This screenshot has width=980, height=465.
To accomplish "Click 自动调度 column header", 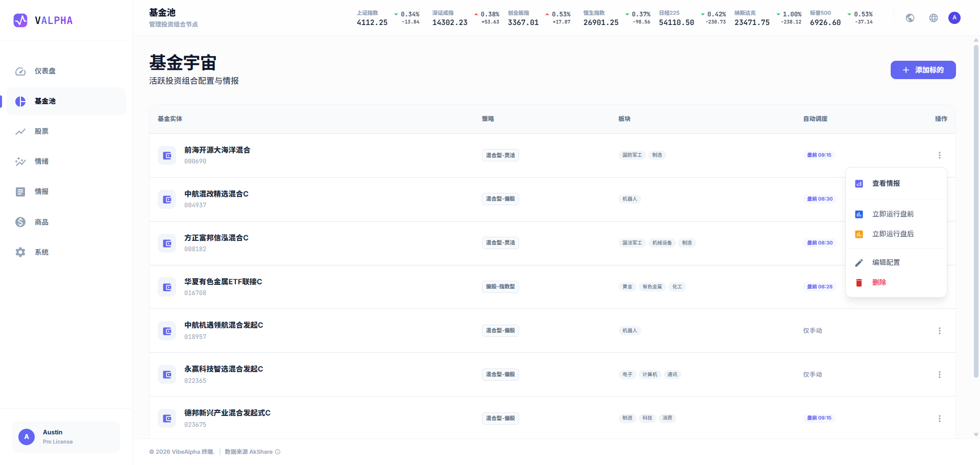I will tap(815, 119).
